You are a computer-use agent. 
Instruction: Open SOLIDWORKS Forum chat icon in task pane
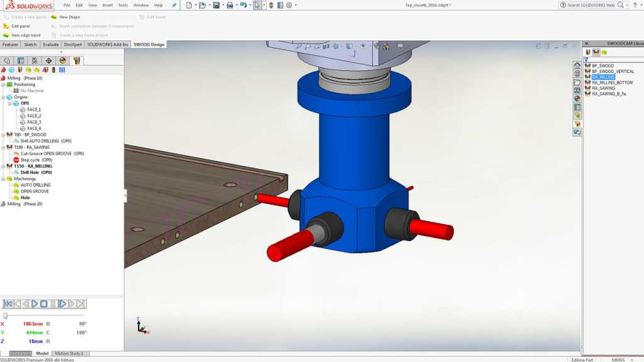click(x=577, y=132)
